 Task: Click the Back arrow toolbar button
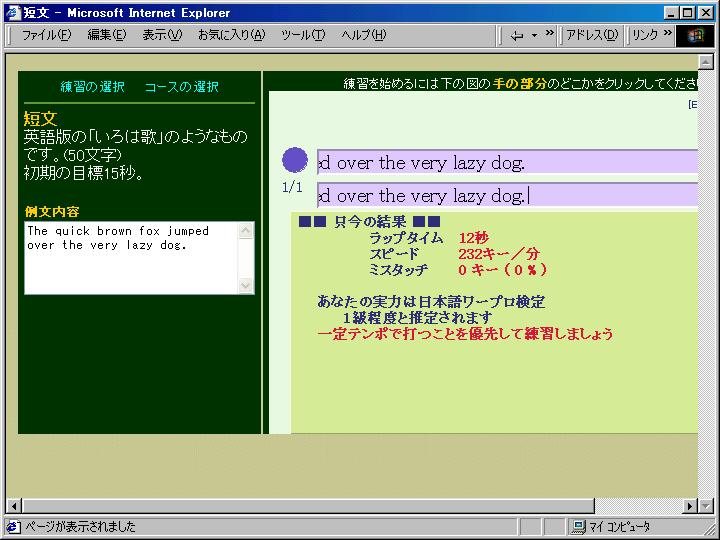click(516, 35)
